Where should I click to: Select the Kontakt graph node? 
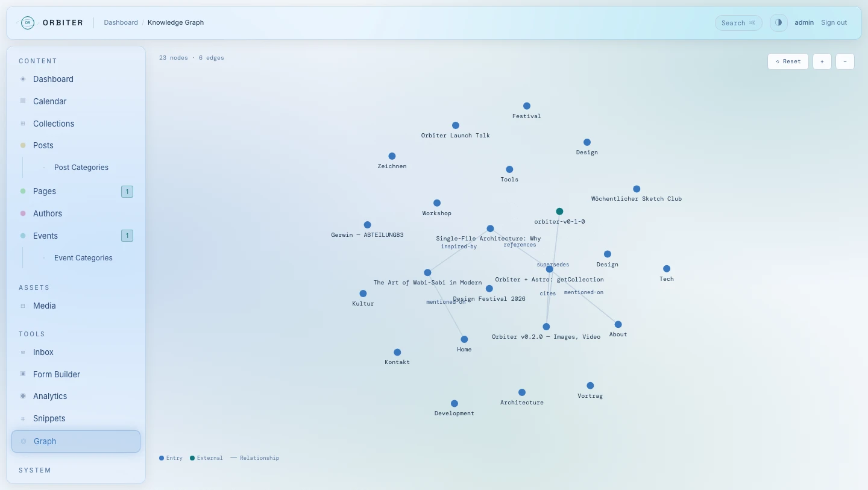pos(397,352)
